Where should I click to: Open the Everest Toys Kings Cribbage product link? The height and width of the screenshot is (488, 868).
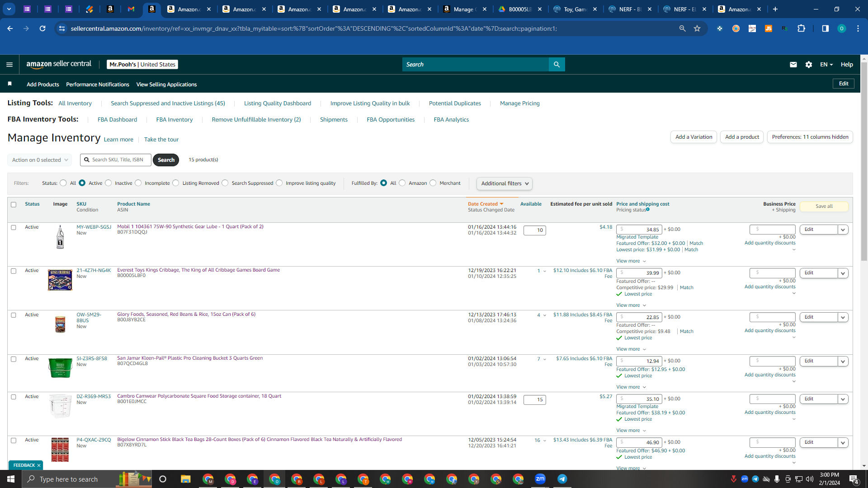pyautogui.click(x=198, y=270)
